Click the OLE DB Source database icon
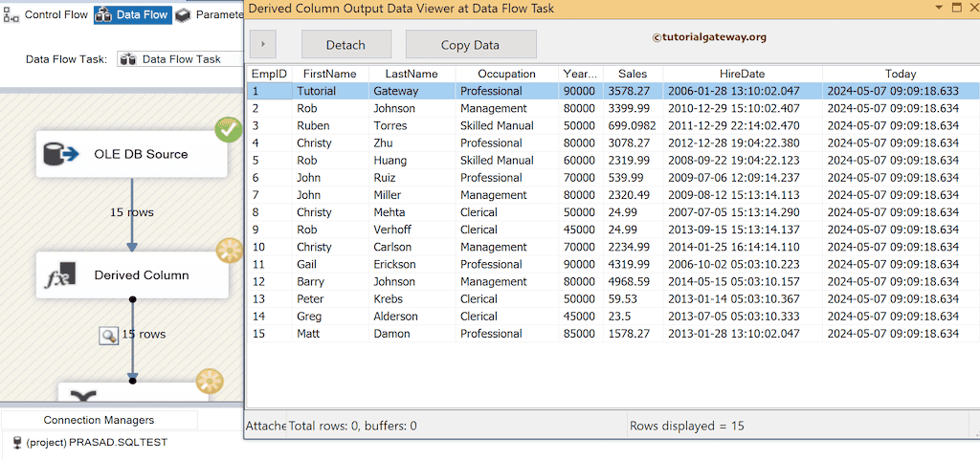The image size is (980, 460). click(61, 154)
